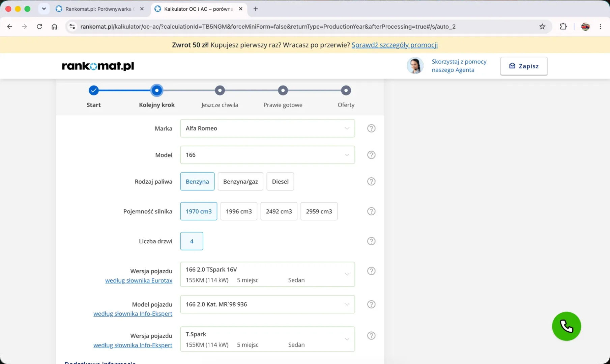This screenshot has width=610, height=364.
Task: Open help for Liczba drzwi
Action: pos(371,241)
